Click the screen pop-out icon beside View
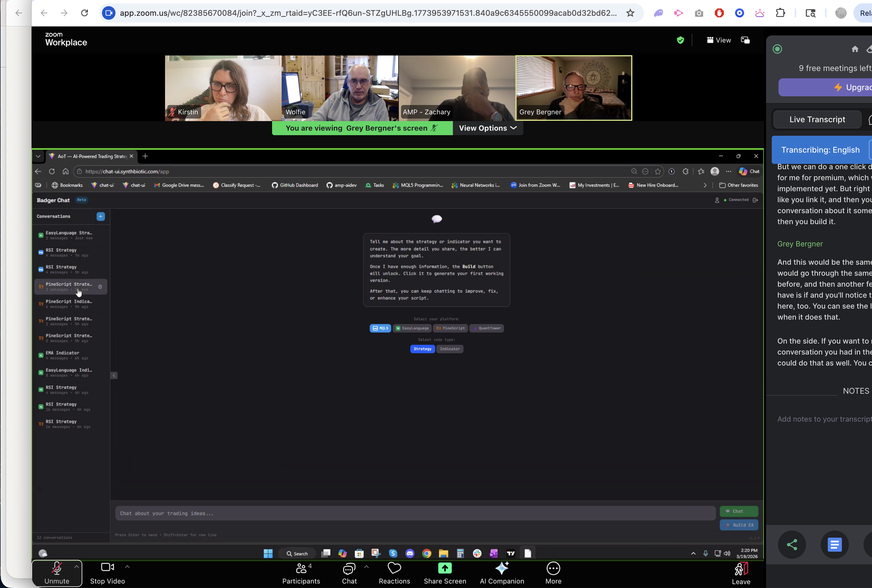This screenshot has height=588, width=872. [745, 40]
